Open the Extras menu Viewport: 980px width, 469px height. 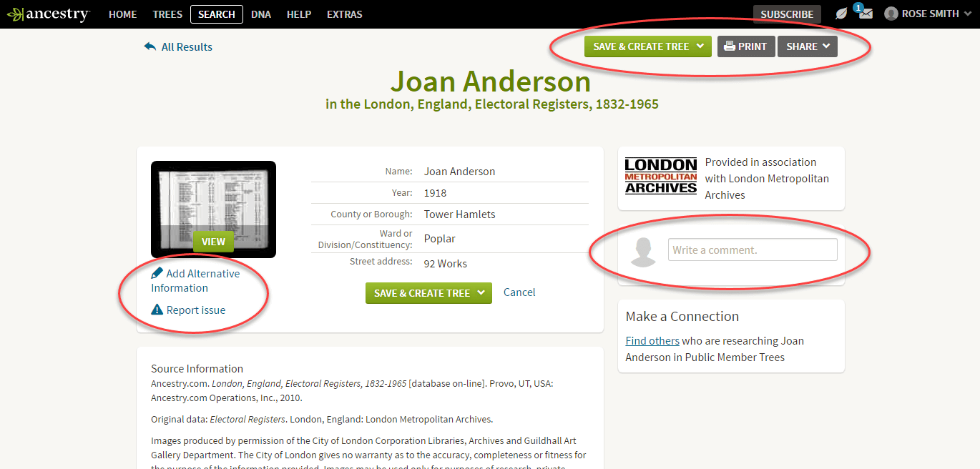click(x=345, y=14)
